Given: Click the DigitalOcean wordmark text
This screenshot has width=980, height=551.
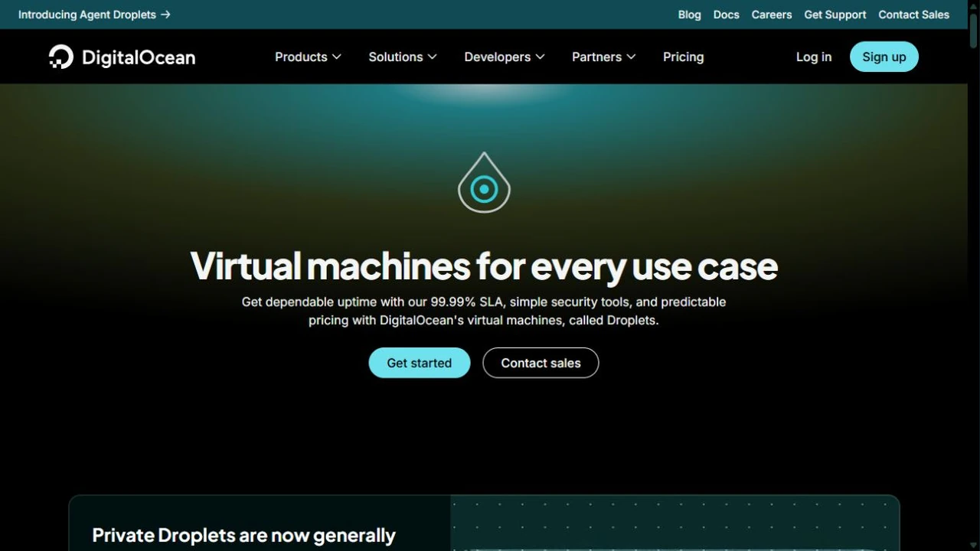Looking at the screenshot, I should click(x=139, y=57).
